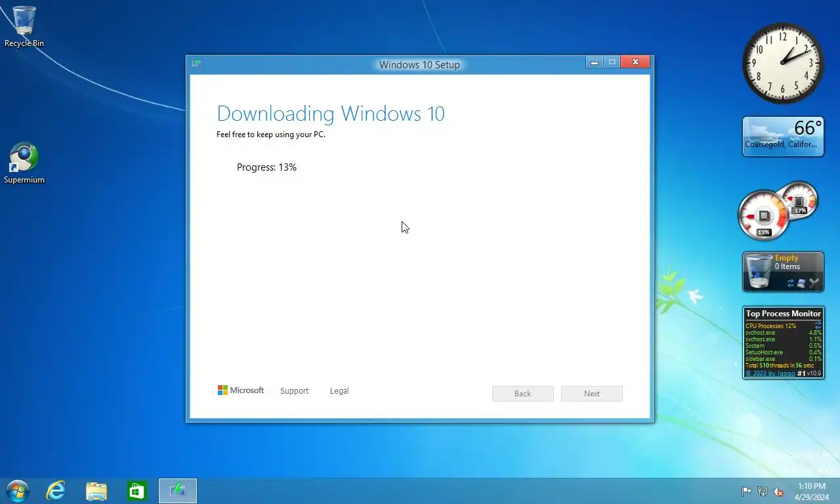Click the computer icon in recycle bin gadget

pos(802,283)
